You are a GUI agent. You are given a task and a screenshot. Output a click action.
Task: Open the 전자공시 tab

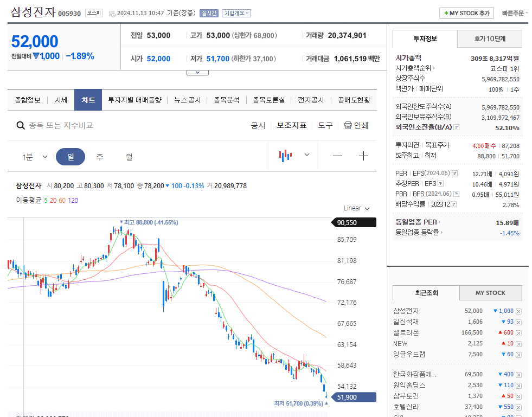[x=311, y=100]
